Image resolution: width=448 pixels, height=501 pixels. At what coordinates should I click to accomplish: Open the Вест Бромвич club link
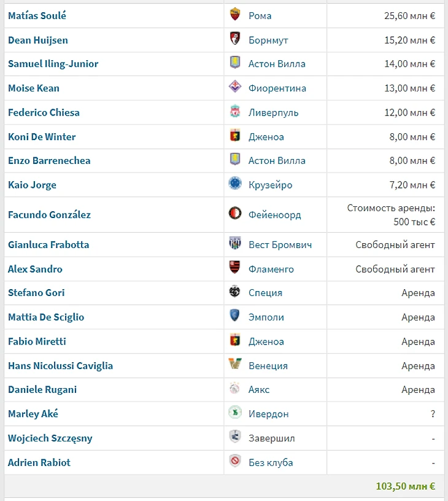coord(280,245)
